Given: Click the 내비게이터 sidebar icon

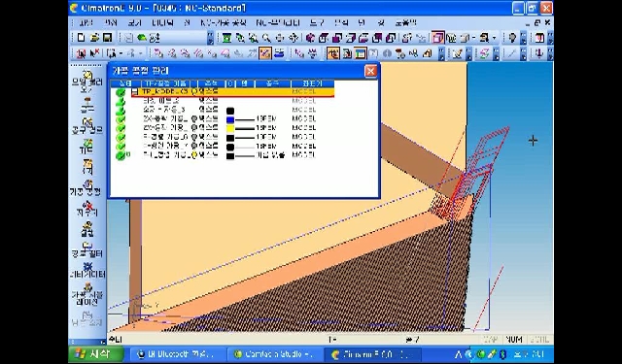Looking at the screenshot, I should tap(87, 270).
